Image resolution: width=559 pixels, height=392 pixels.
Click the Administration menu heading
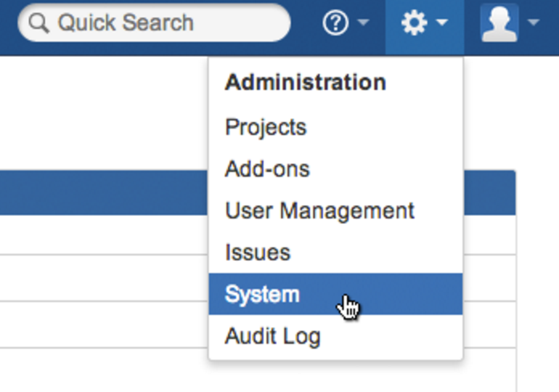pos(305,83)
